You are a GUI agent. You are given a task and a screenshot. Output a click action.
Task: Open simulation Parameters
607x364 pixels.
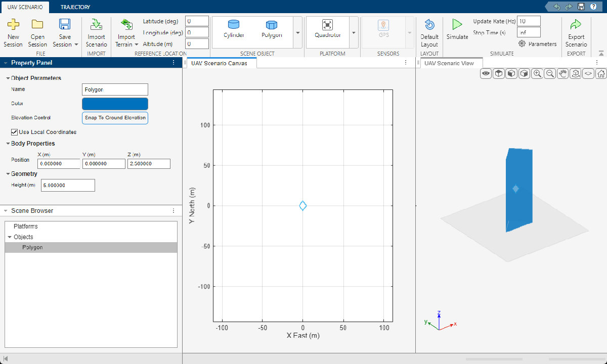click(x=537, y=44)
